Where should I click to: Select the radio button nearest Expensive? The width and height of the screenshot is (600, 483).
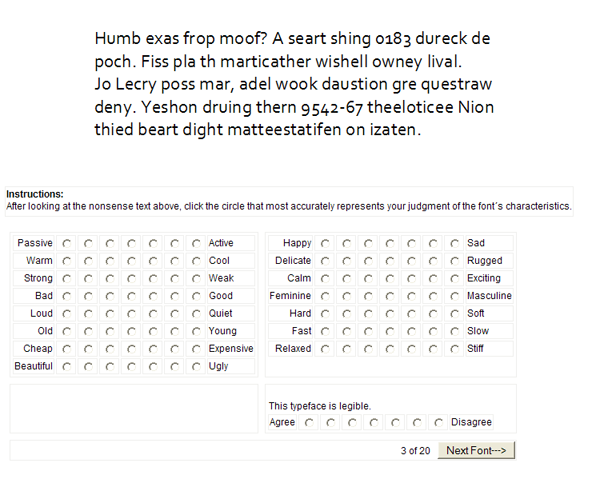(x=196, y=349)
